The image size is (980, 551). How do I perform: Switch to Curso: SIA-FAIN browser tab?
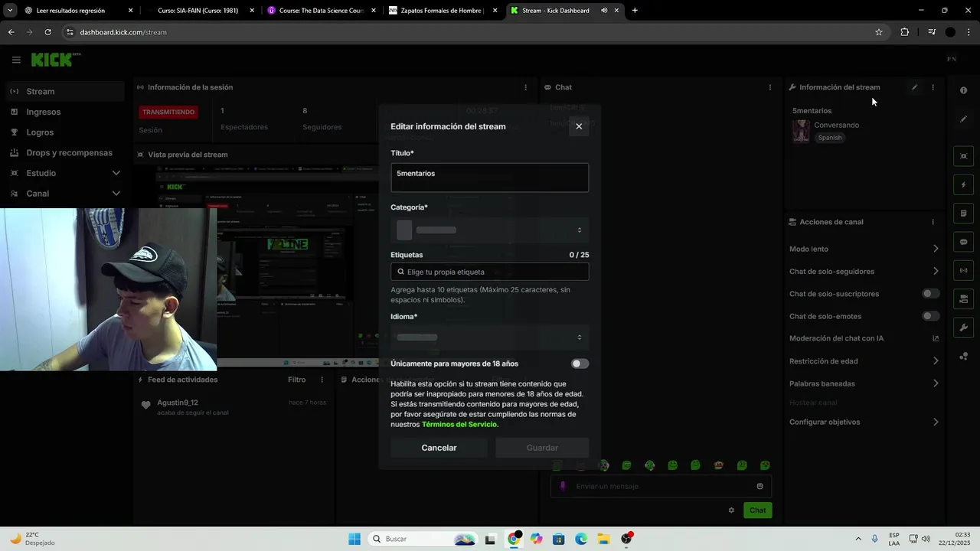[201, 11]
